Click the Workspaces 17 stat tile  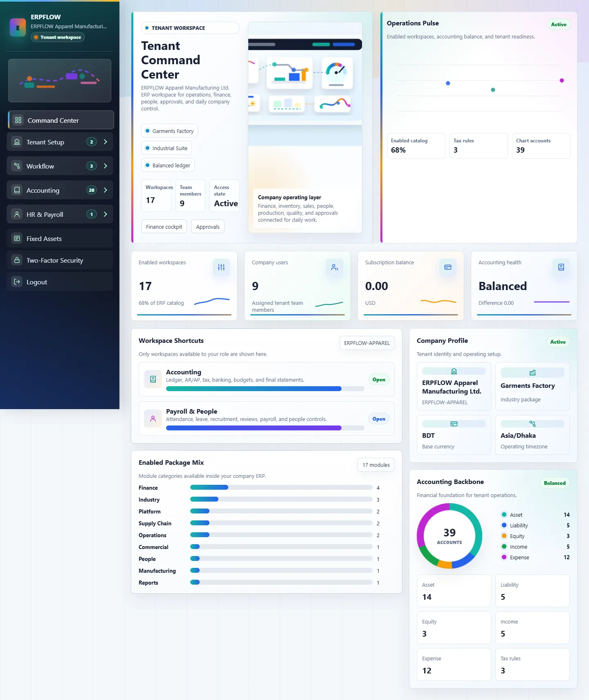[x=156, y=196]
